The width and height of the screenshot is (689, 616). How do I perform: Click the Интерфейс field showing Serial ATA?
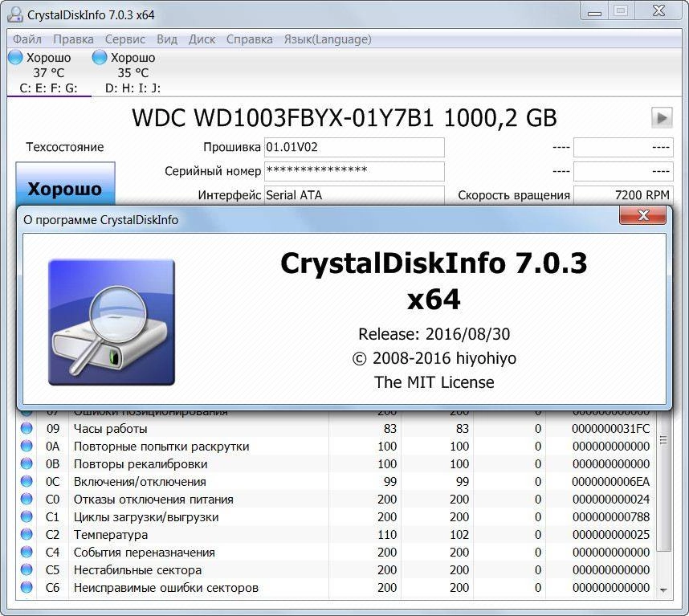(x=354, y=195)
